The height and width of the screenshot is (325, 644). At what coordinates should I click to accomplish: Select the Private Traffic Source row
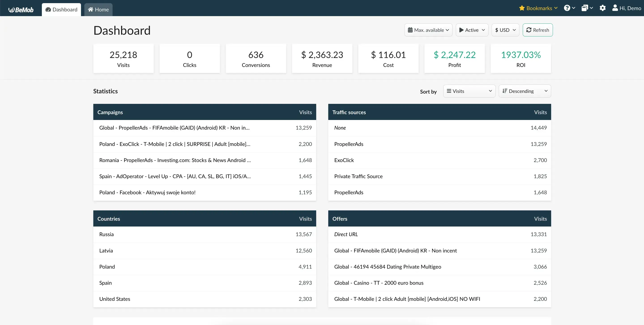[x=440, y=176]
